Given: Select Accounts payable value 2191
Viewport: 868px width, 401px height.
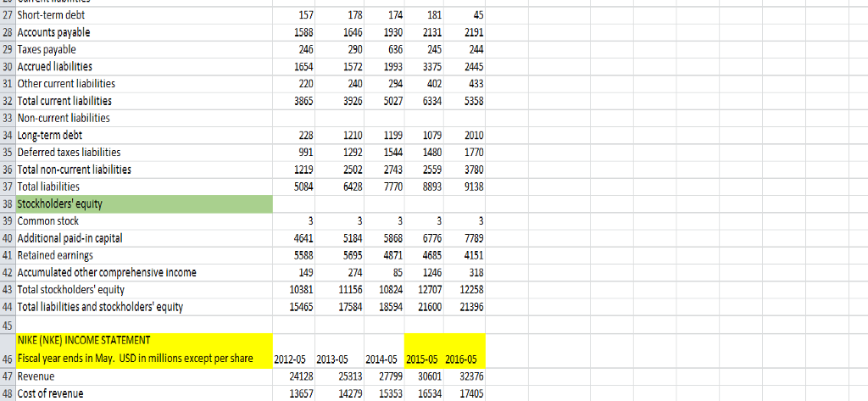Looking at the screenshot, I should click(x=465, y=32).
